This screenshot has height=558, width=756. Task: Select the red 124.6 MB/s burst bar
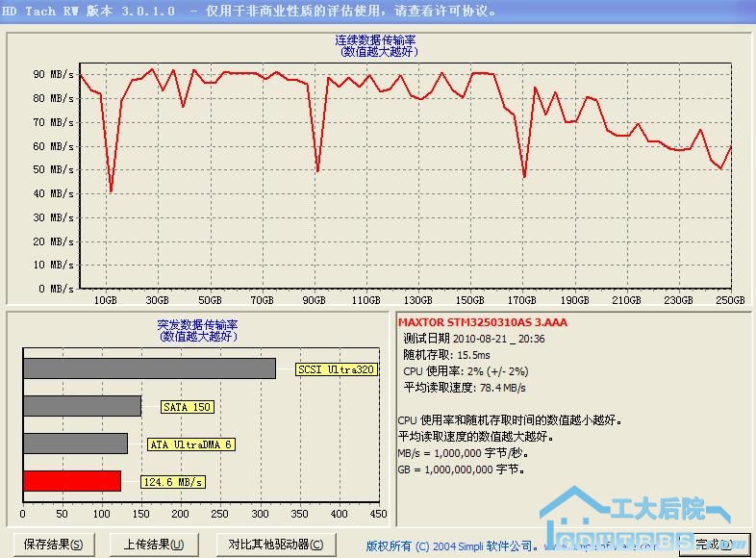click(72, 481)
